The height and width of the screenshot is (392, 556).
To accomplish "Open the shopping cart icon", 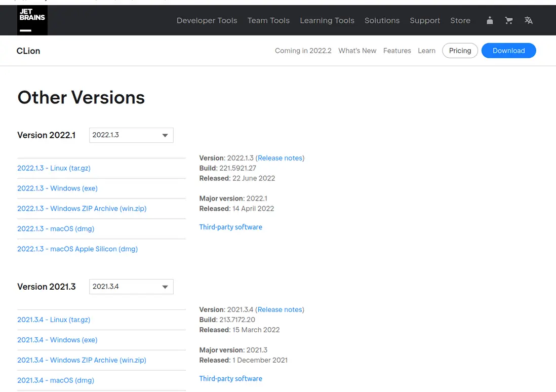I will point(509,21).
